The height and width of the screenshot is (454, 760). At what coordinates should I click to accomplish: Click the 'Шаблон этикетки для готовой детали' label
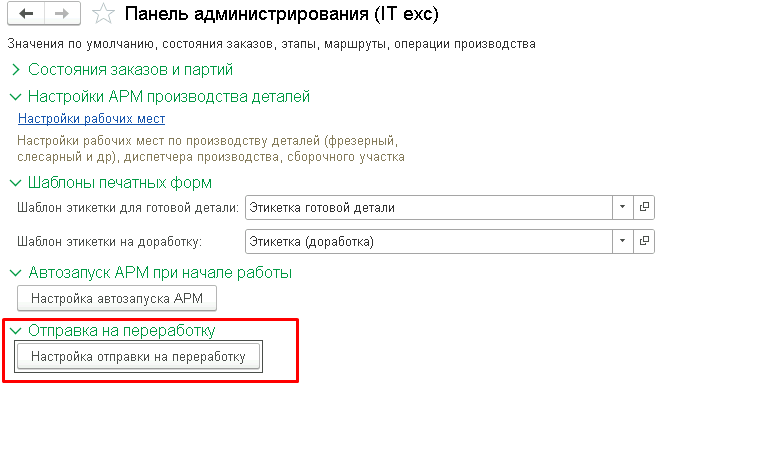click(128, 207)
